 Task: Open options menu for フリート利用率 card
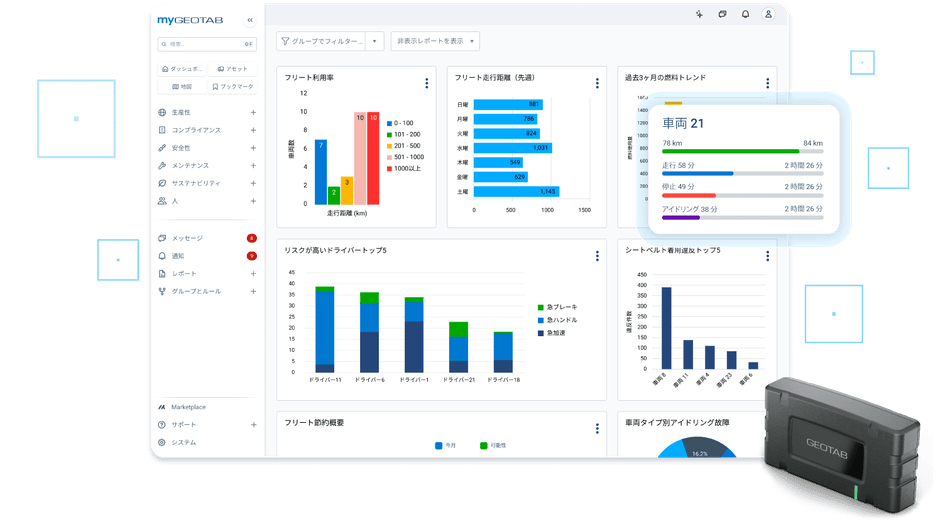(x=427, y=83)
